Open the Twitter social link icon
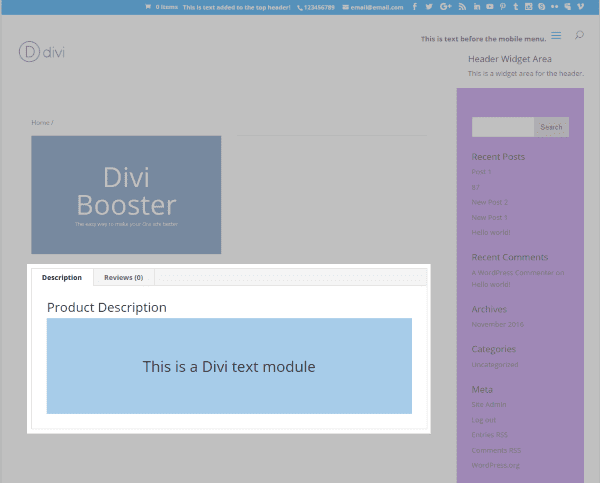 [429, 7]
